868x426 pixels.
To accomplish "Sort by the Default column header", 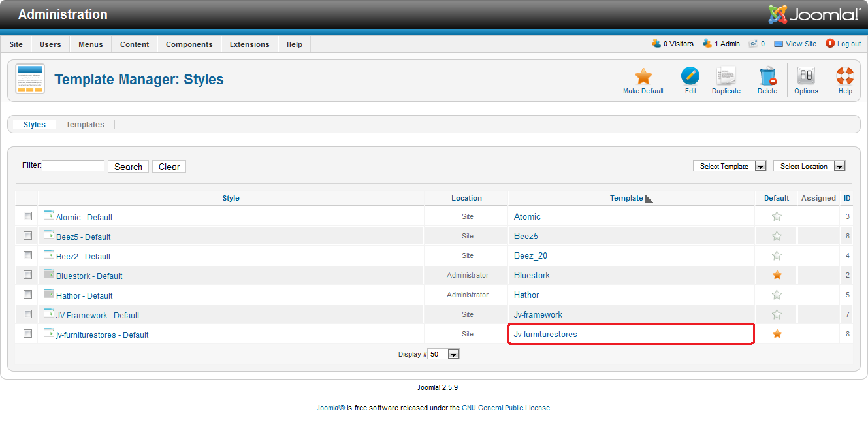I will coord(777,198).
